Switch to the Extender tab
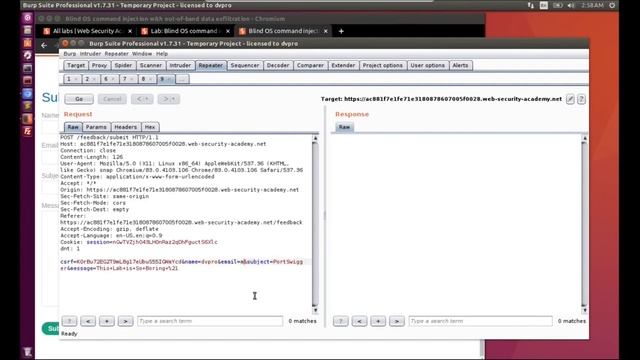The width and height of the screenshot is (640, 360). tap(343, 65)
